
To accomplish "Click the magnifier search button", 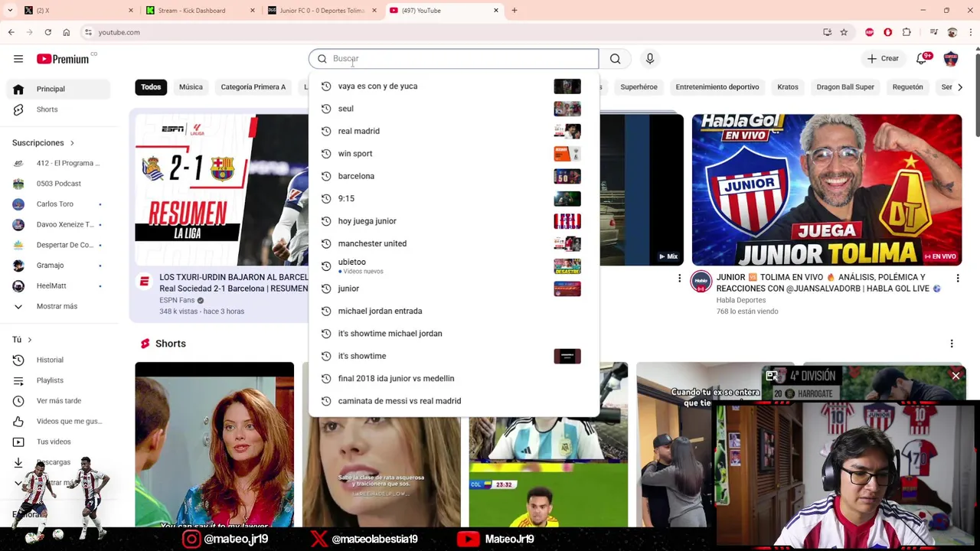I will click(x=615, y=59).
